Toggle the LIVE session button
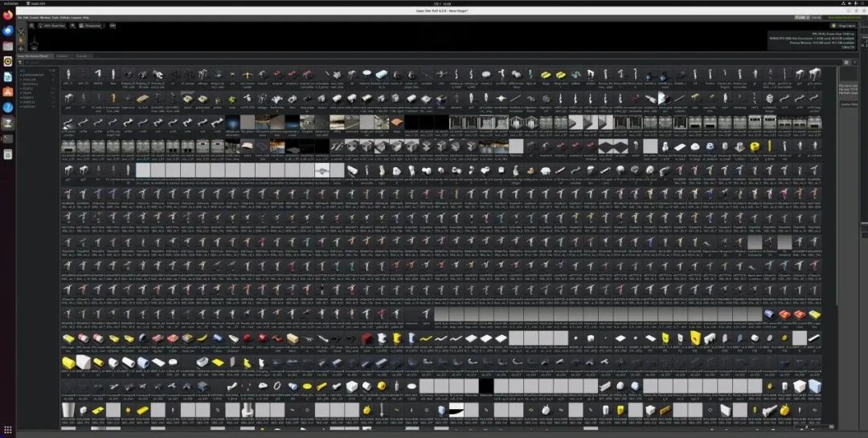 tap(802, 18)
